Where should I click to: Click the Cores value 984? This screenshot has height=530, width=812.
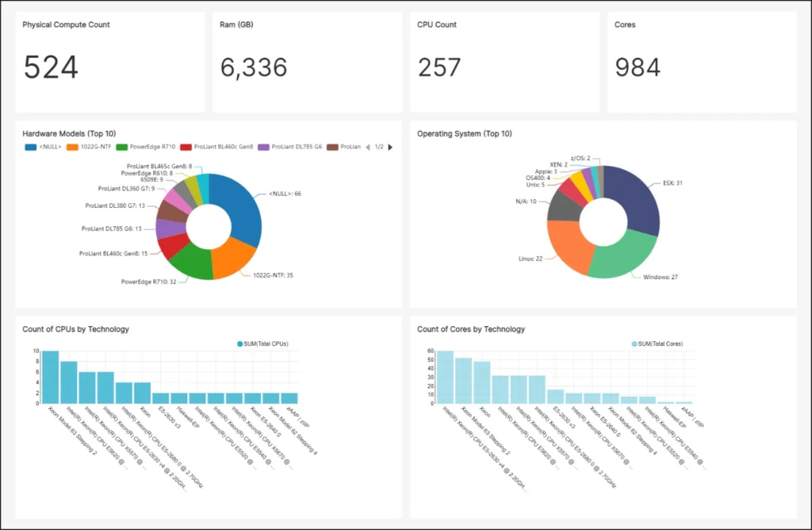[638, 68]
